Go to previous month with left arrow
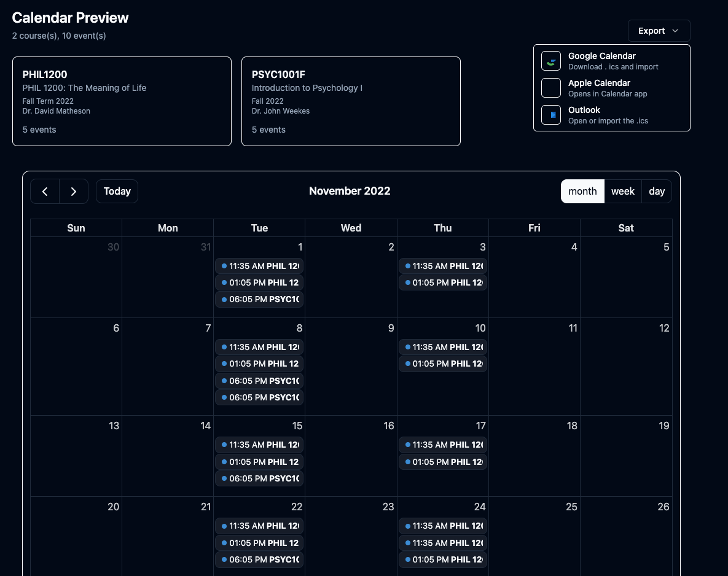Viewport: 728px width, 576px height. pyautogui.click(x=45, y=192)
